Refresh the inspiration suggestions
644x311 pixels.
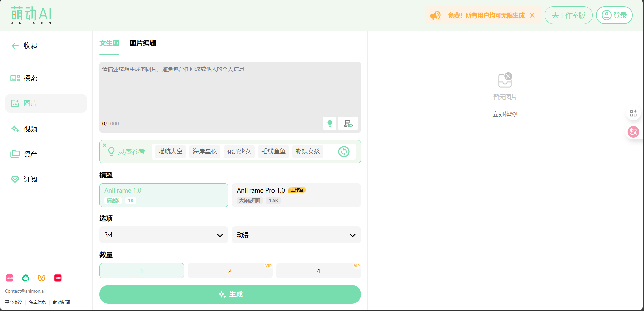344,152
